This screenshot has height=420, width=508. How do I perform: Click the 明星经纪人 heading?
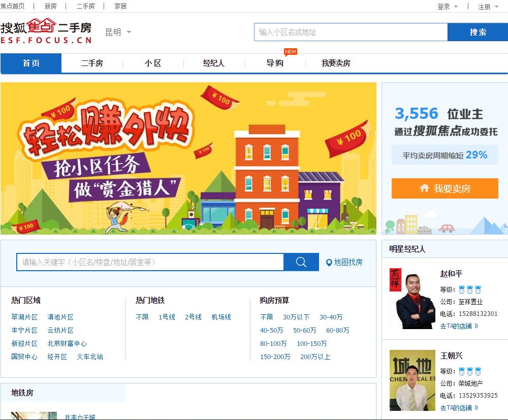tap(407, 249)
